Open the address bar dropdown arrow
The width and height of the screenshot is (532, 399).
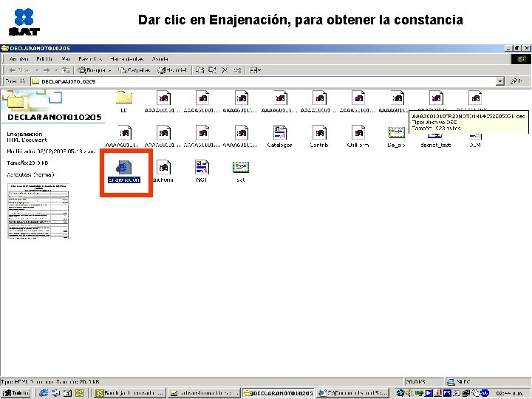point(500,81)
